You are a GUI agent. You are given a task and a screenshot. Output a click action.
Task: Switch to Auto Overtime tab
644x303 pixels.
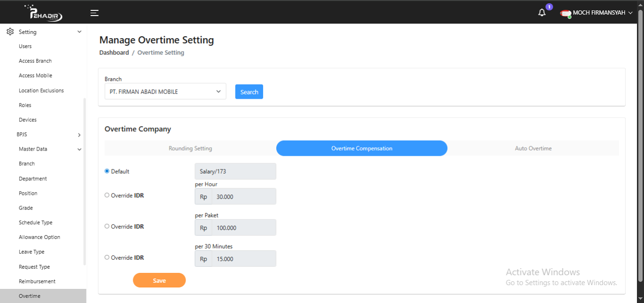533,148
